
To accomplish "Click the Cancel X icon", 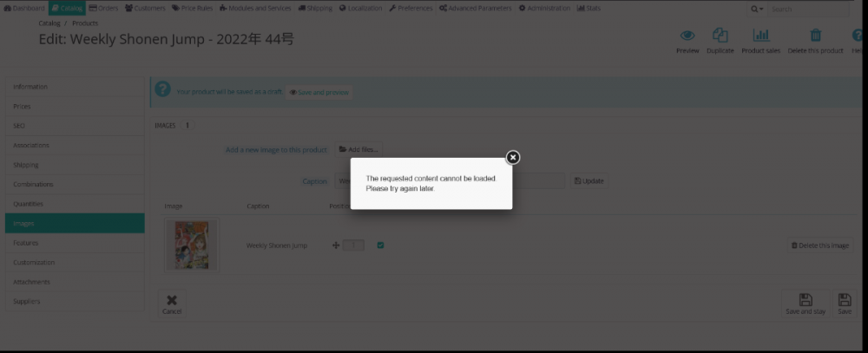I will (x=172, y=300).
